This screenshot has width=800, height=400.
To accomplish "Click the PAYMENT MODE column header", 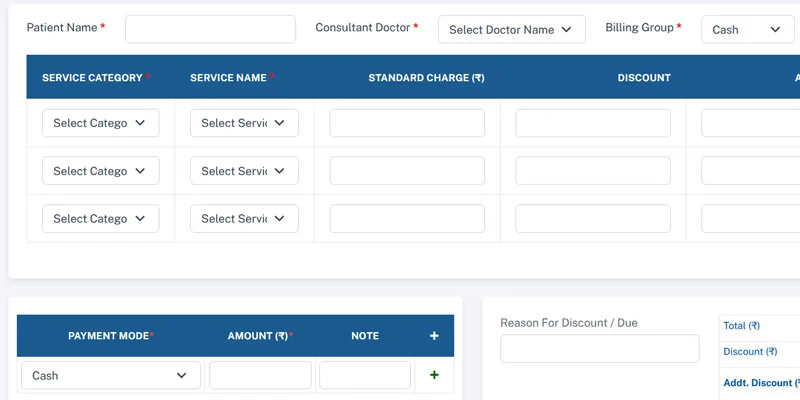I will [108, 336].
